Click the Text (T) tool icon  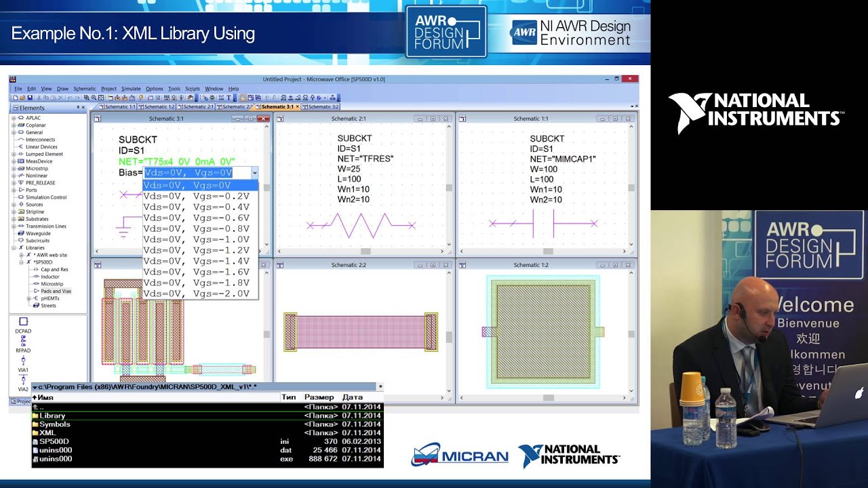(229, 98)
